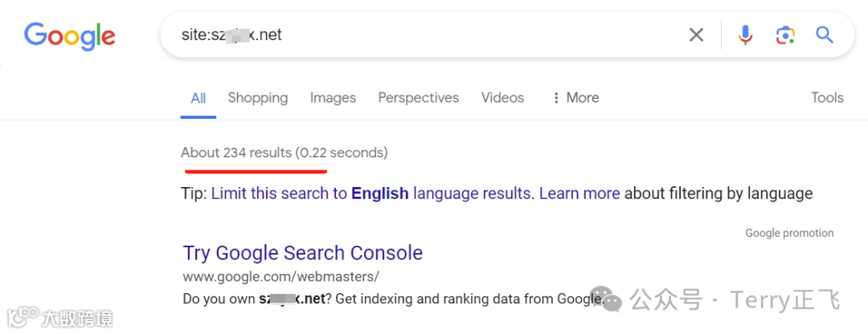Open Try Google Search Console result
Screen dimensions: 868x334
302,253
